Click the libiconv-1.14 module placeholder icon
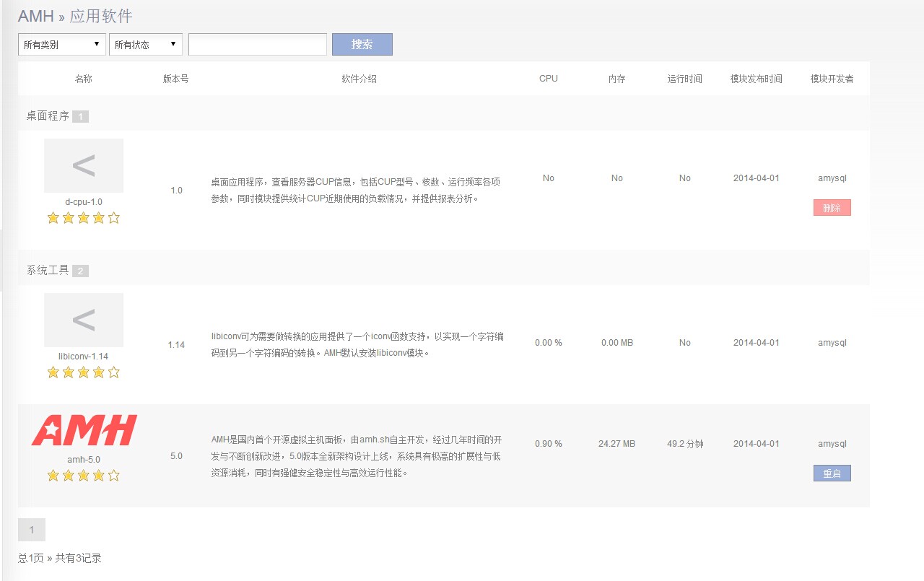924x581 pixels. click(x=84, y=320)
